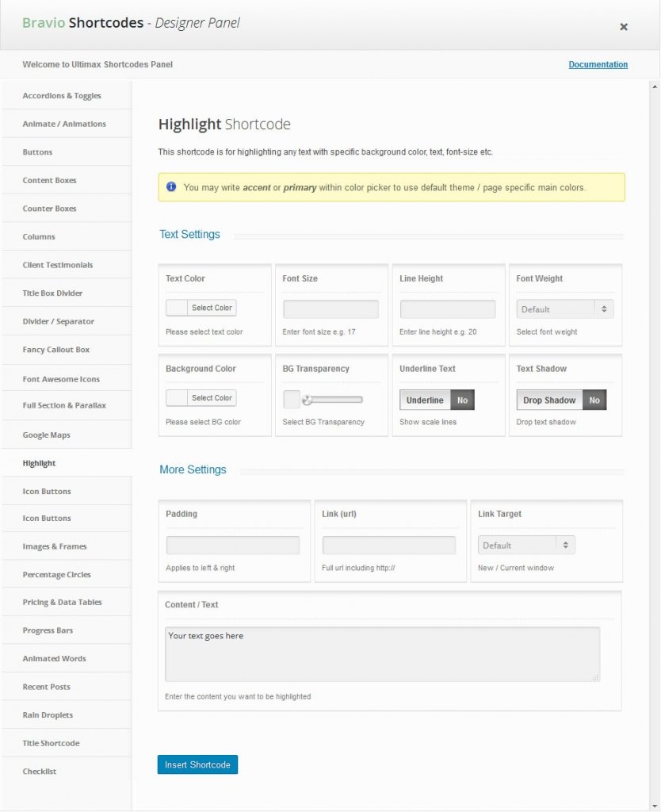Open the Documentation link
661x812 pixels.
[598, 65]
